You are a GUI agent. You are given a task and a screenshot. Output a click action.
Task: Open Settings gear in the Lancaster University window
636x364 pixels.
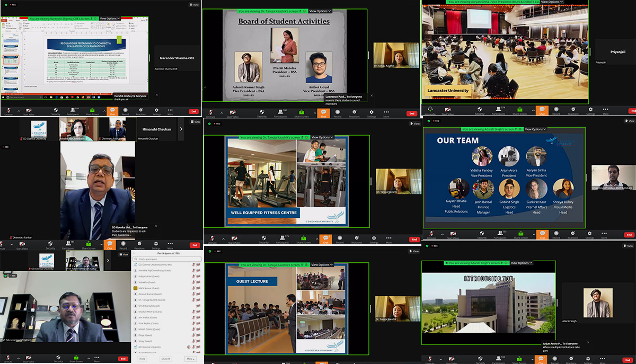tap(590, 112)
